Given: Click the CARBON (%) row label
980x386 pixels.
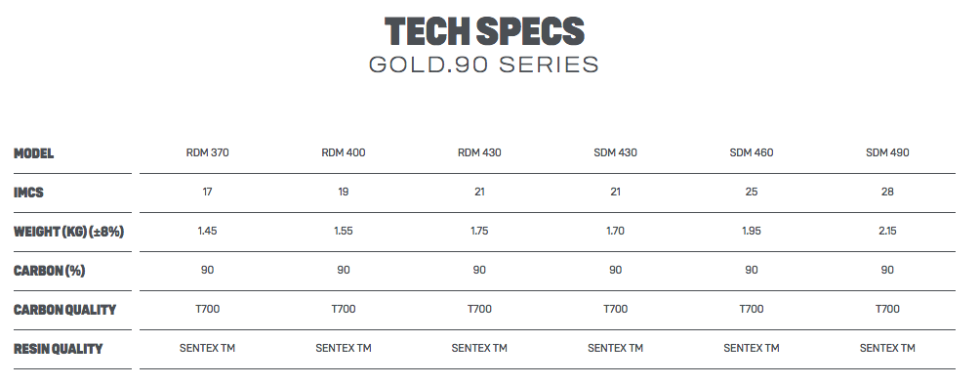Looking at the screenshot, I should (50, 271).
